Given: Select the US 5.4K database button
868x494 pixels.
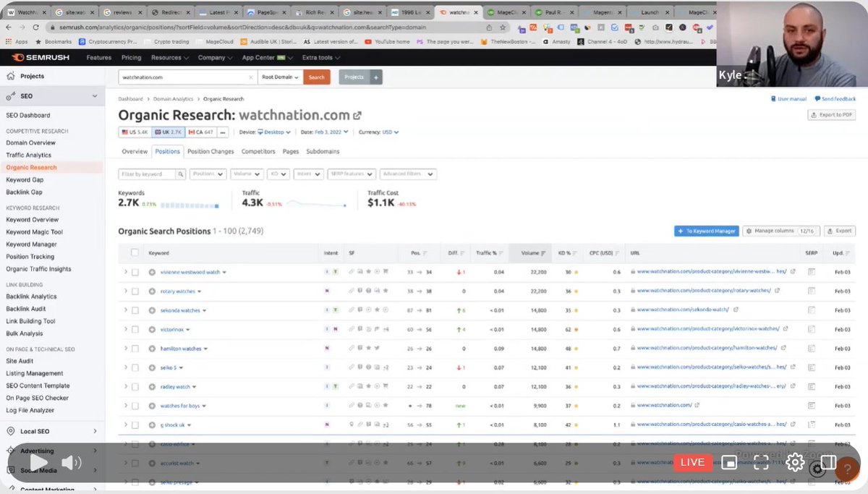Looking at the screenshot, I should click(x=135, y=132).
